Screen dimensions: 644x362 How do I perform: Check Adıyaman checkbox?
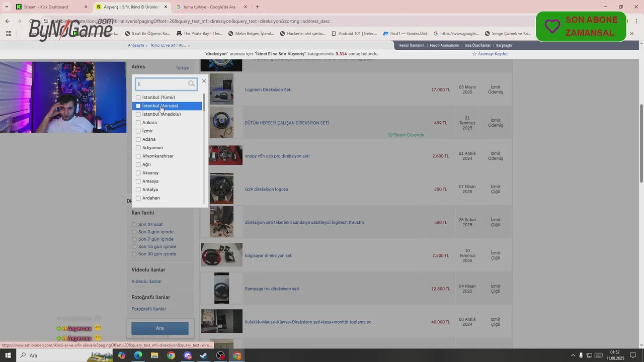tap(138, 148)
